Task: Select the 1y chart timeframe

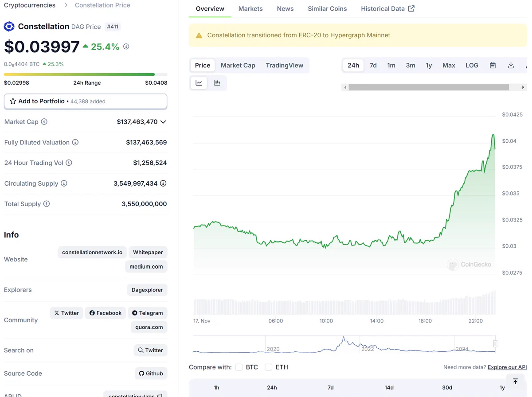Action: pos(429,65)
